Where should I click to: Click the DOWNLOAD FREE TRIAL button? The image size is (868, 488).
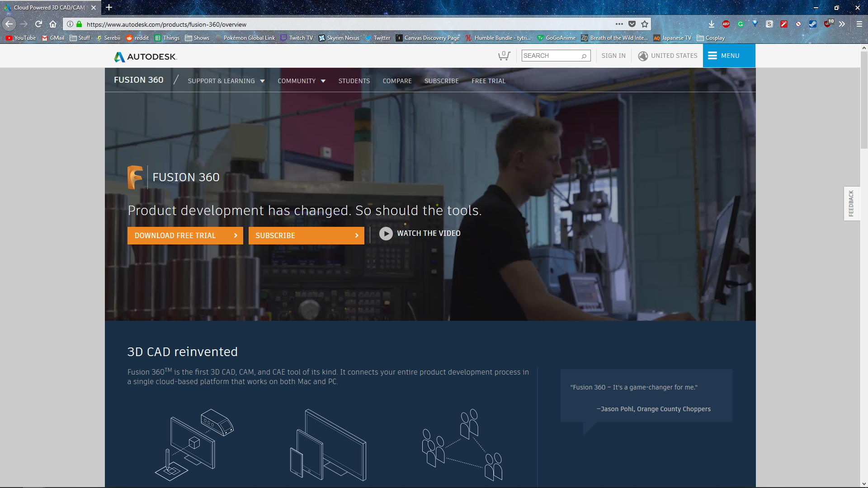tap(185, 235)
